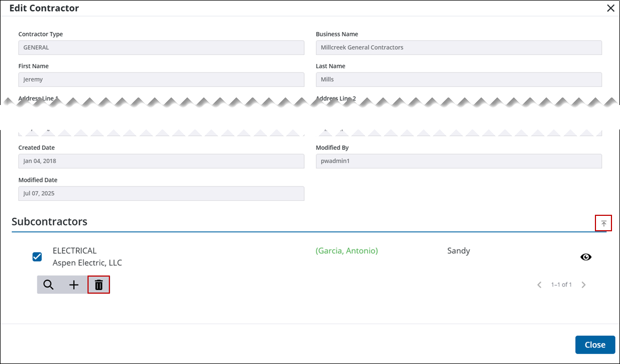
Task: Click the Modified By field
Action: pyautogui.click(x=458, y=161)
